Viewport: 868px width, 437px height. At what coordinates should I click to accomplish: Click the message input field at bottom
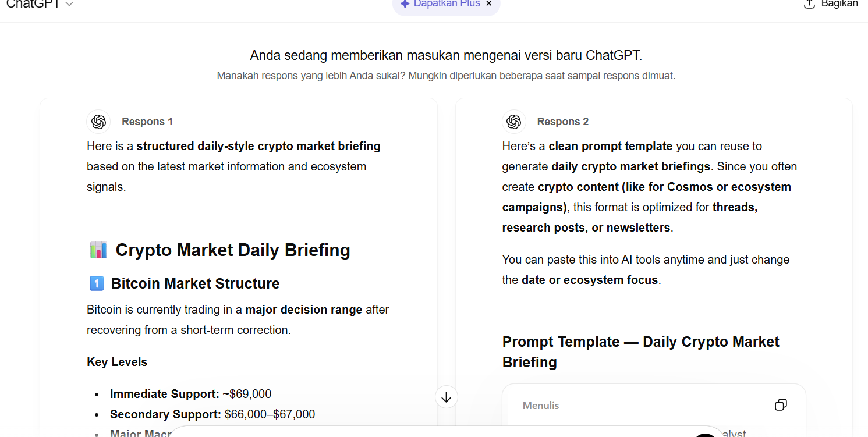click(445, 432)
